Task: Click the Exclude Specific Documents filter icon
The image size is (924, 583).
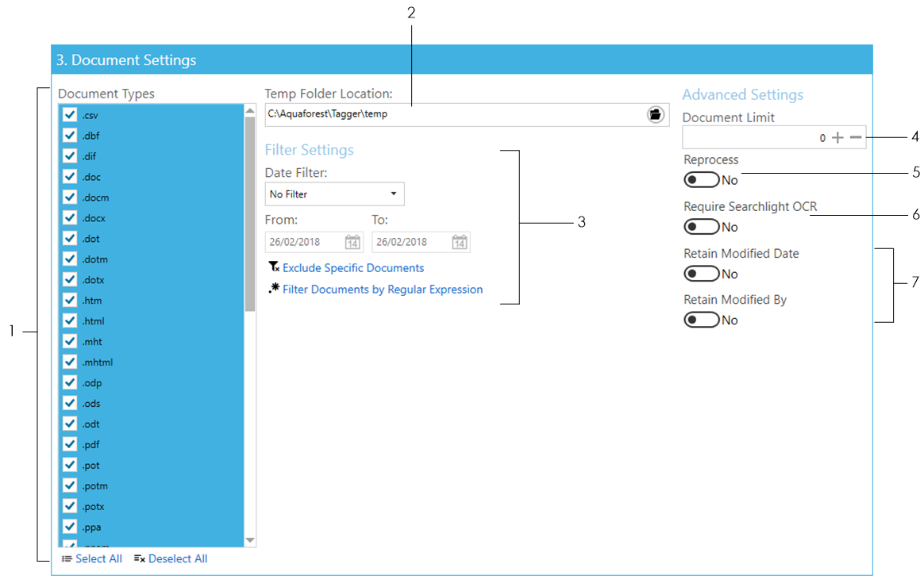Action: 274,268
